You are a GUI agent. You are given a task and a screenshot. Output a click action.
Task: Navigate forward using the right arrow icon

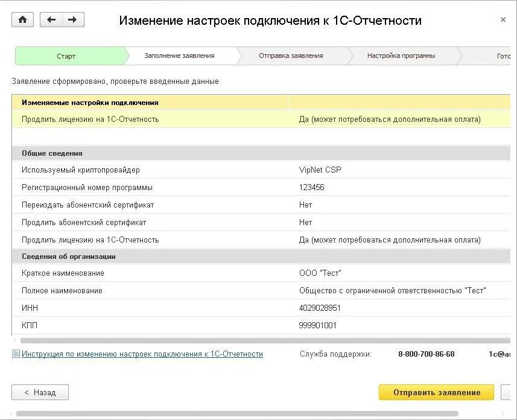[72, 19]
